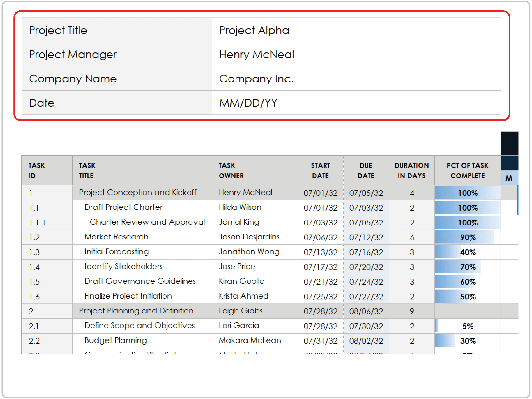Click the Project Manager cell 'Henry McNeal'
532x399 pixels.
click(x=256, y=54)
